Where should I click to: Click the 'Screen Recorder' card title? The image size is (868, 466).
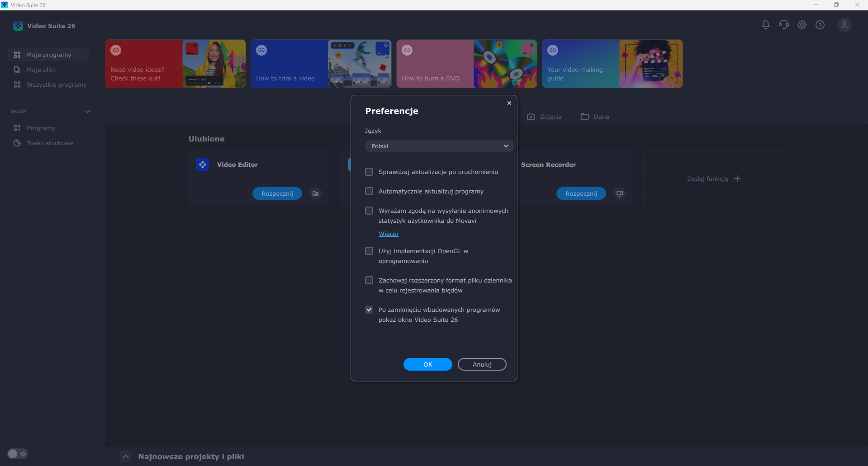[x=549, y=165]
